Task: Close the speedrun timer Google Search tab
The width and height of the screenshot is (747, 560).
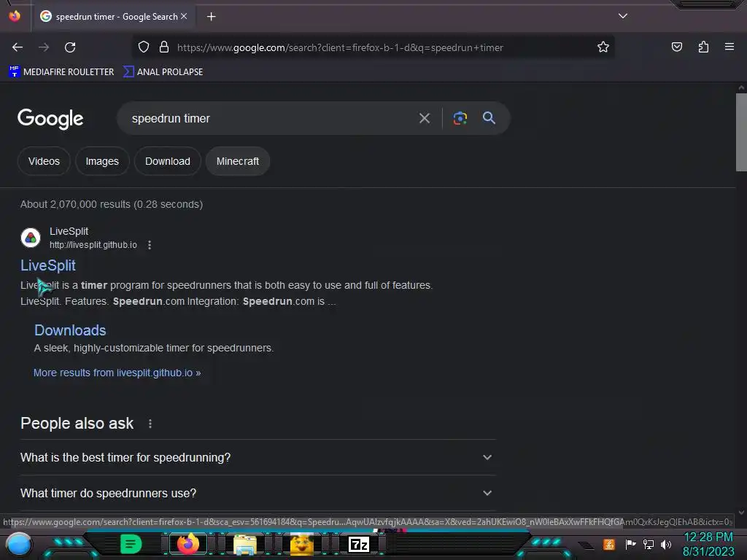Action: point(184,16)
